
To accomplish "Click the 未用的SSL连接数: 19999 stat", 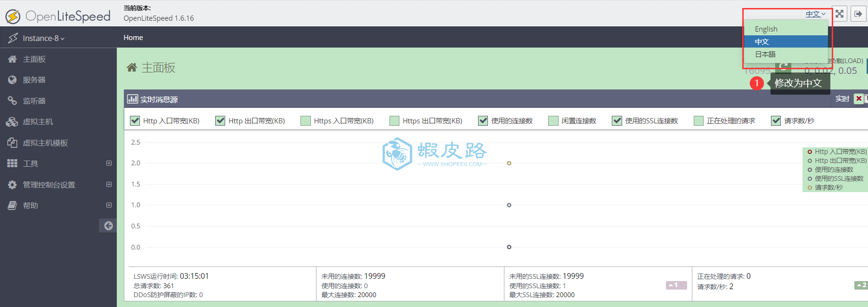I will point(546,276).
